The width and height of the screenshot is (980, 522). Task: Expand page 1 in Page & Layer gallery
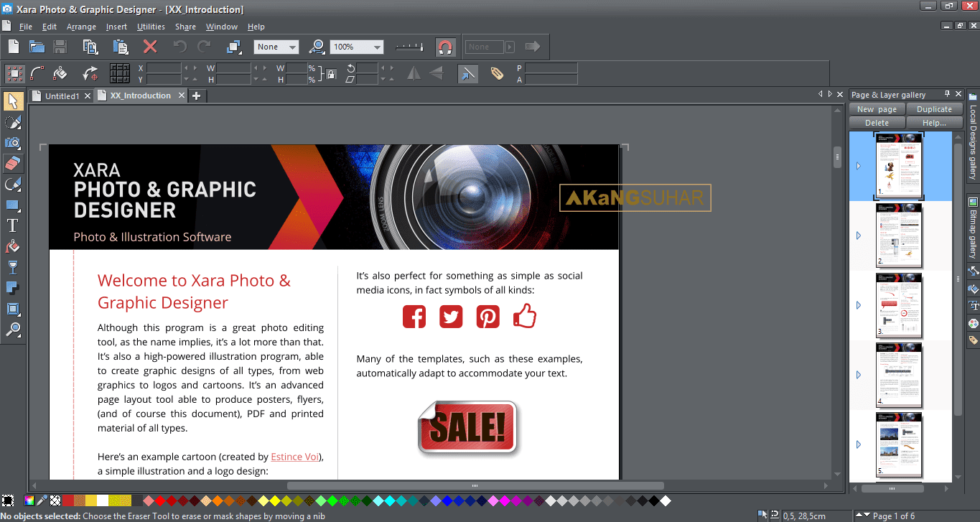[858, 165]
